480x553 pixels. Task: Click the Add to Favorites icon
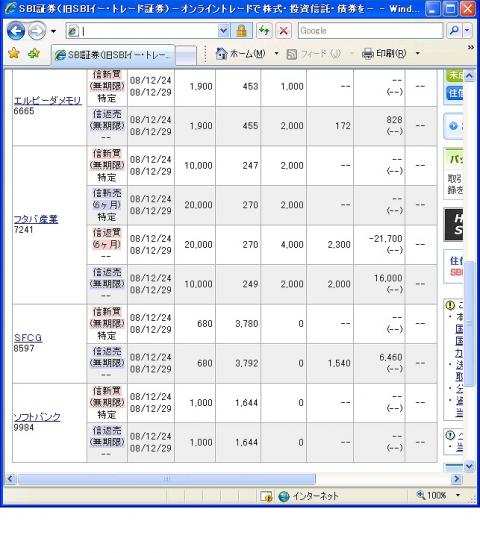tap(34, 54)
